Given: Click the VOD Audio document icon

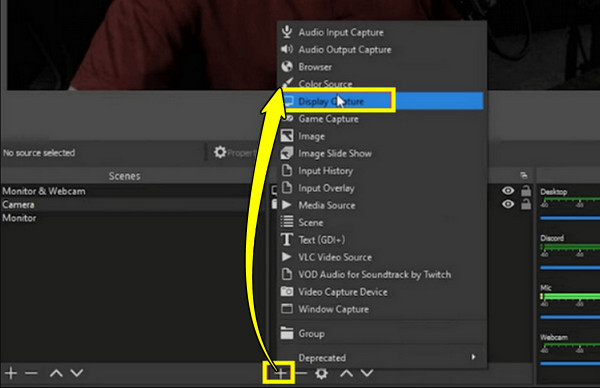Looking at the screenshot, I should pos(287,274).
